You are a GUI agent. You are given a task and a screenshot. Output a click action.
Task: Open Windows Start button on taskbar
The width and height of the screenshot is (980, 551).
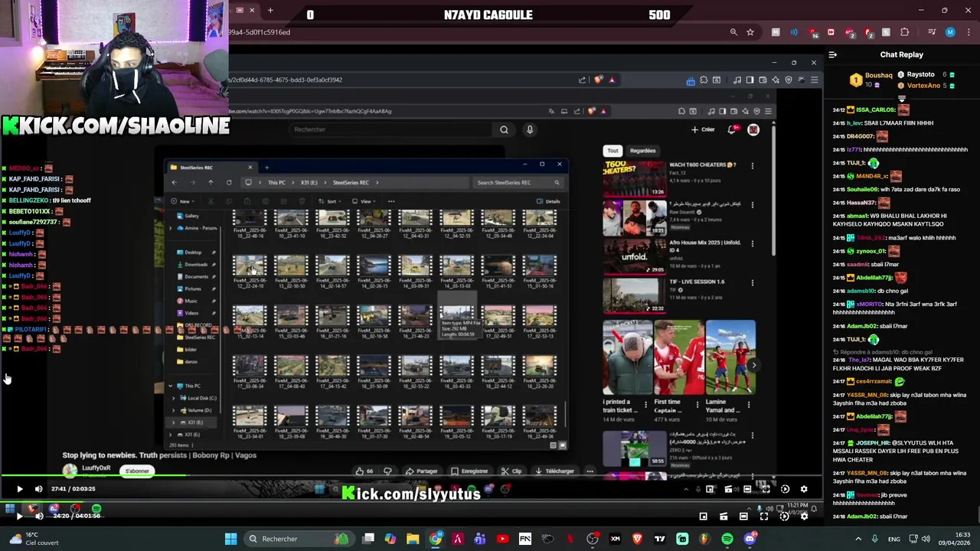tap(230, 539)
